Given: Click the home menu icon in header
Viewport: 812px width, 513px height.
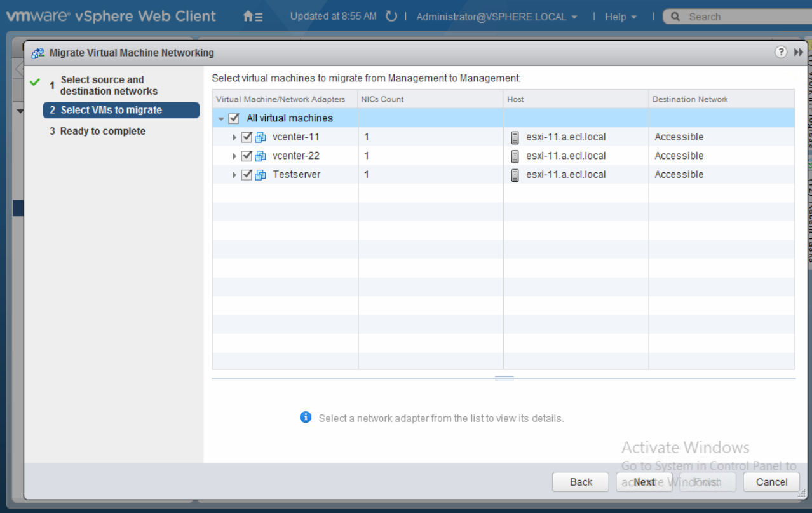Looking at the screenshot, I should 252,17.
